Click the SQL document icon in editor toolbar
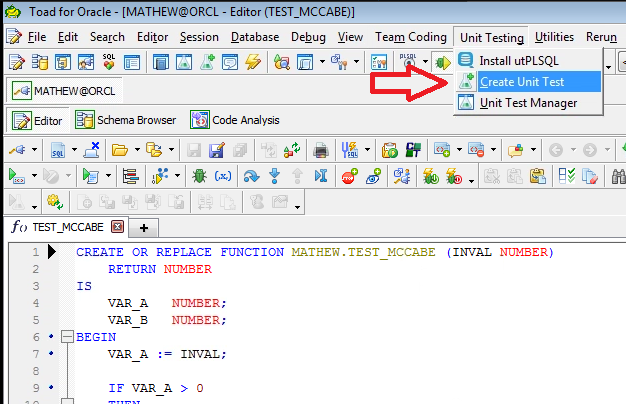 coord(58,150)
